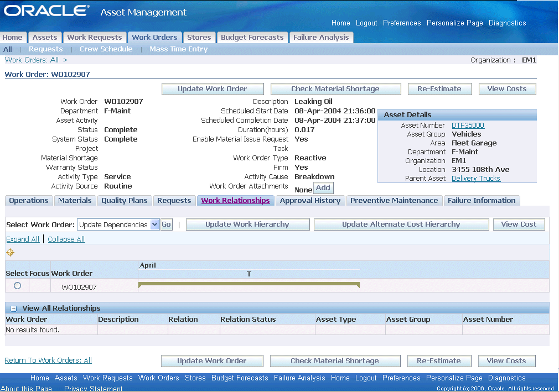The width and height of the screenshot is (559, 392).
Task: Open the Mass Time Entry subtab
Action: [178, 49]
